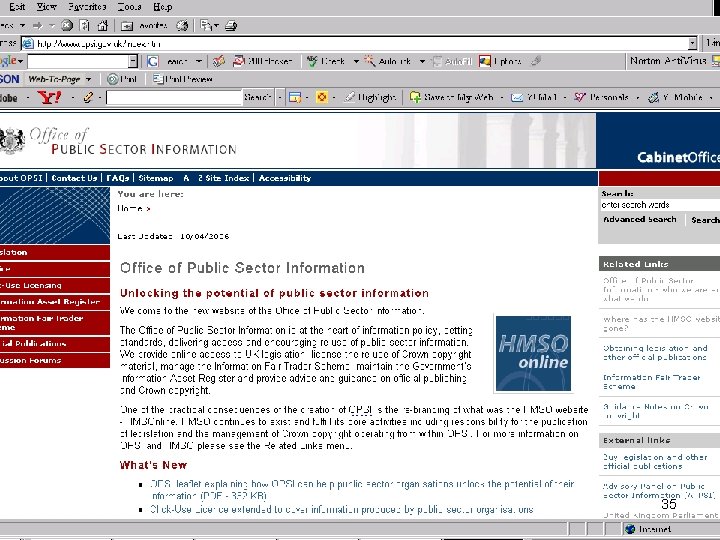The width and height of the screenshot is (720, 540).
Task: Open the View menu
Action: pyautogui.click(x=46, y=7)
